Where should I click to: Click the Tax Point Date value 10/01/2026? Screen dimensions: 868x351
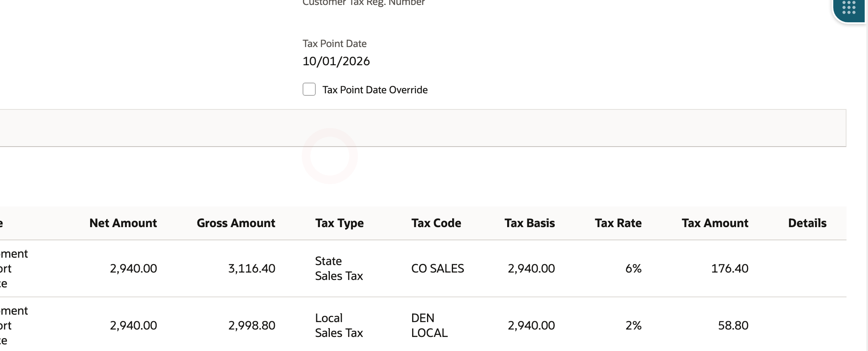[x=336, y=61]
